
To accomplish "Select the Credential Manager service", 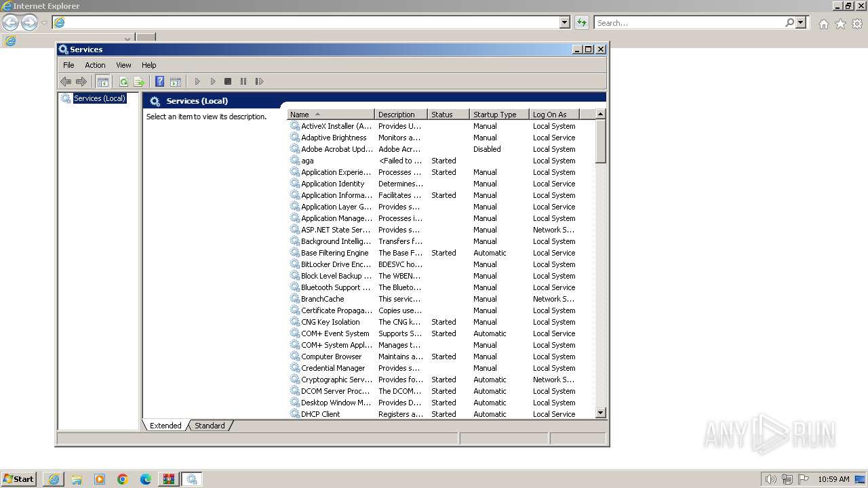I will pyautogui.click(x=441, y=368).
